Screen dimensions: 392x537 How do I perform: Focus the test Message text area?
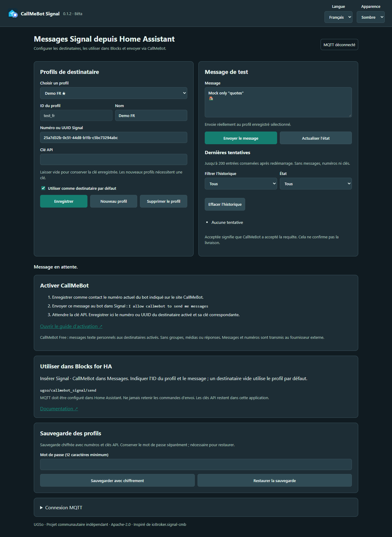point(278,102)
